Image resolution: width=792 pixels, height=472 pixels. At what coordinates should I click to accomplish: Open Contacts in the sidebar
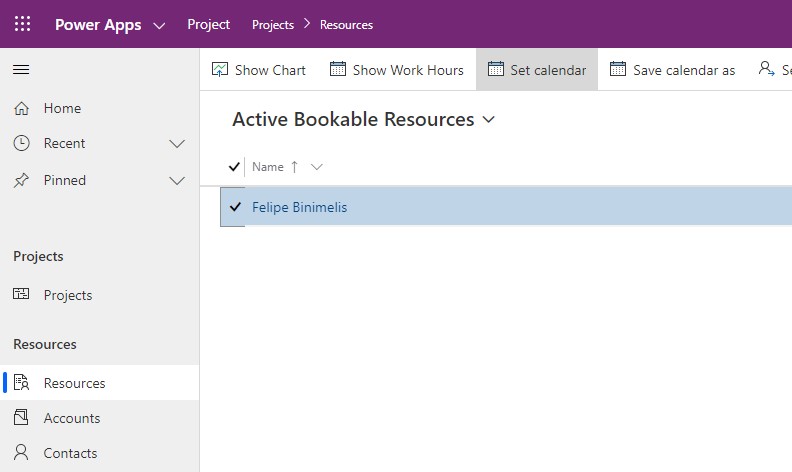click(x=100, y=453)
